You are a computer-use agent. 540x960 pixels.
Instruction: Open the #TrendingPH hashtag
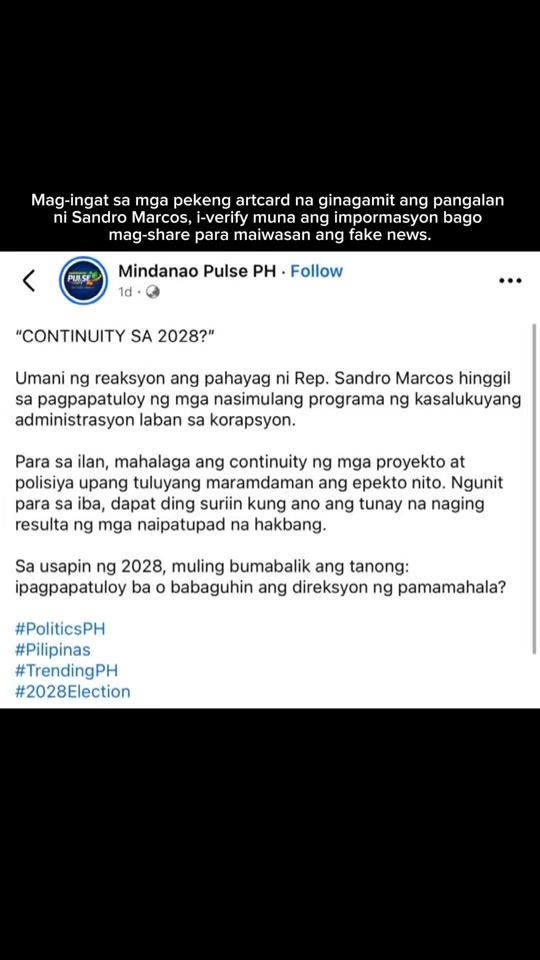[x=66, y=671]
